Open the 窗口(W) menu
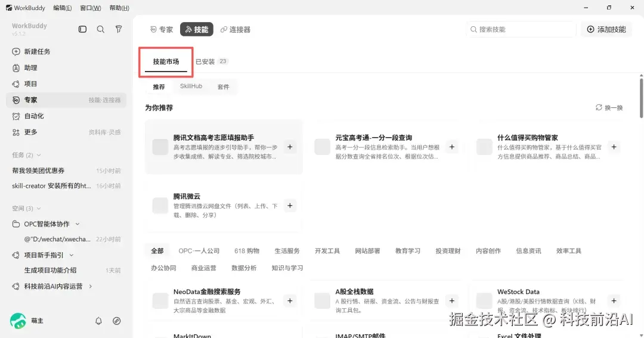 pos(91,8)
